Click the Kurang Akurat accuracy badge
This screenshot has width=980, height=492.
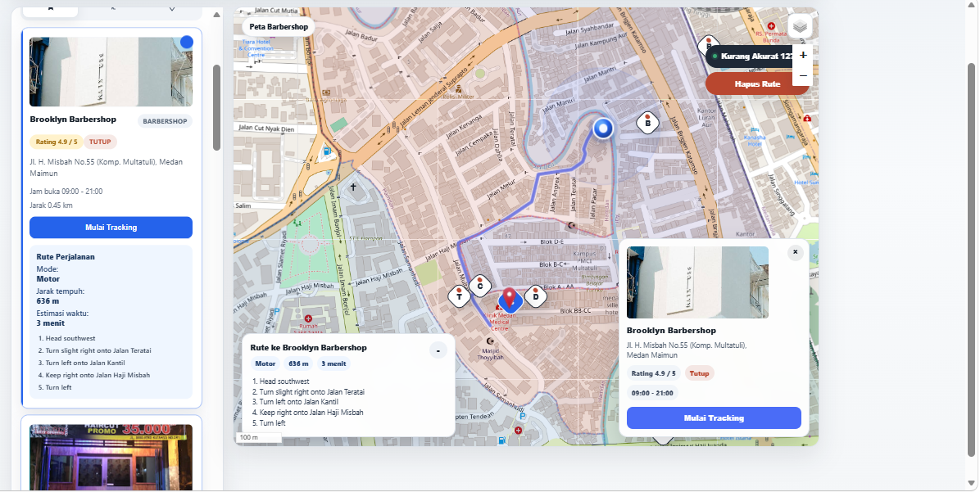(x=750, y=56)
